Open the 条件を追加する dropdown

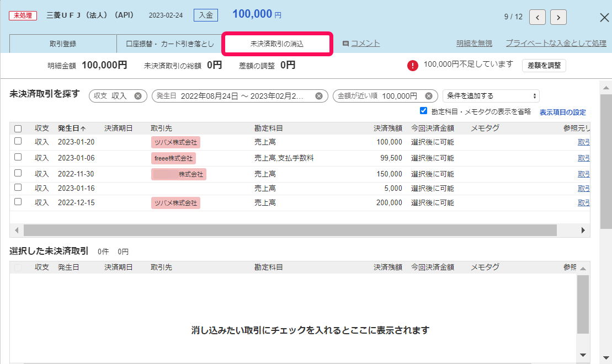[x=491, y=96]
